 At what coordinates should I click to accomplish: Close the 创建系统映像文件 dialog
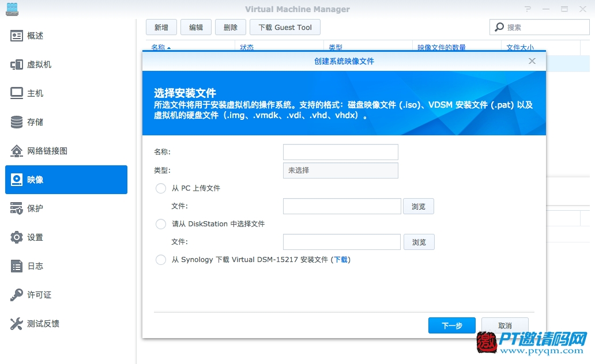point(532,61)
